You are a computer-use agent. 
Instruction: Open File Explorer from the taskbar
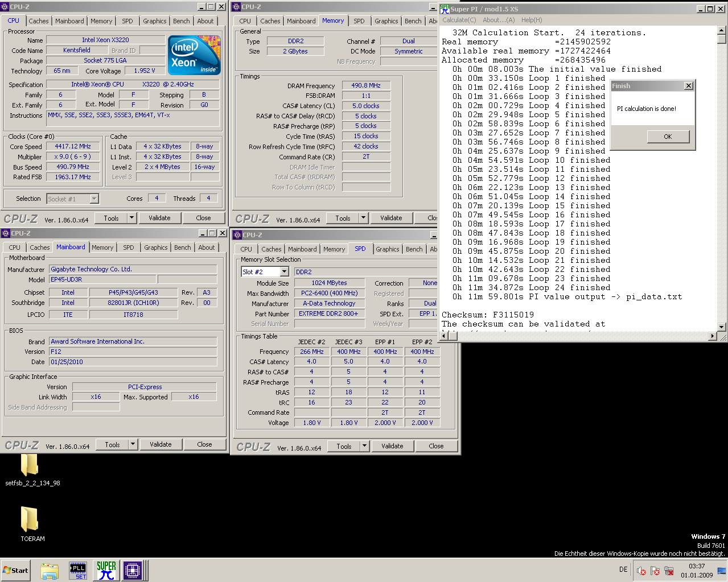coord(50,571)
